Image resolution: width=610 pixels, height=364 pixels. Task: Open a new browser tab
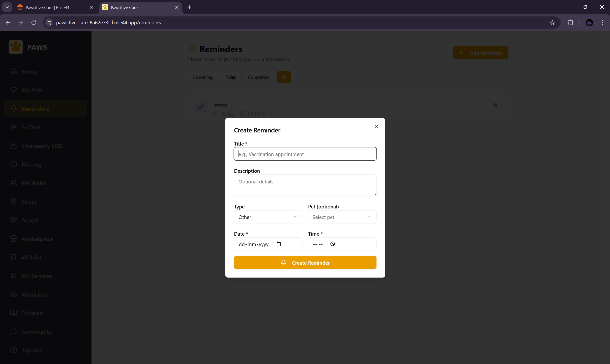(x=189, y=7)
